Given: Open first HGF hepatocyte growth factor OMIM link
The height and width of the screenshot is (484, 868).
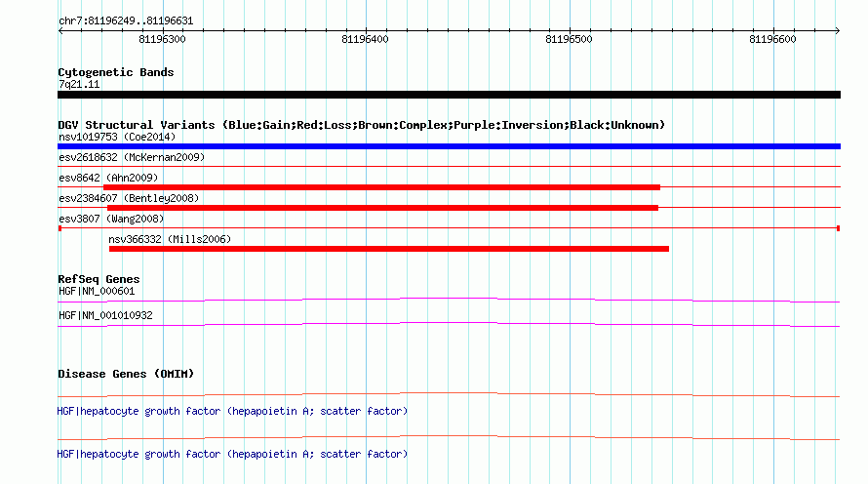Looking at the screenshot, I should click(x=232, y=412).
